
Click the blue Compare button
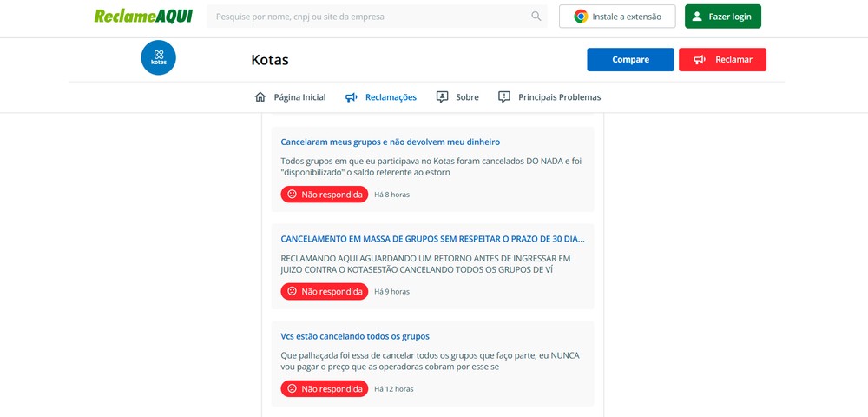[630, 59]
